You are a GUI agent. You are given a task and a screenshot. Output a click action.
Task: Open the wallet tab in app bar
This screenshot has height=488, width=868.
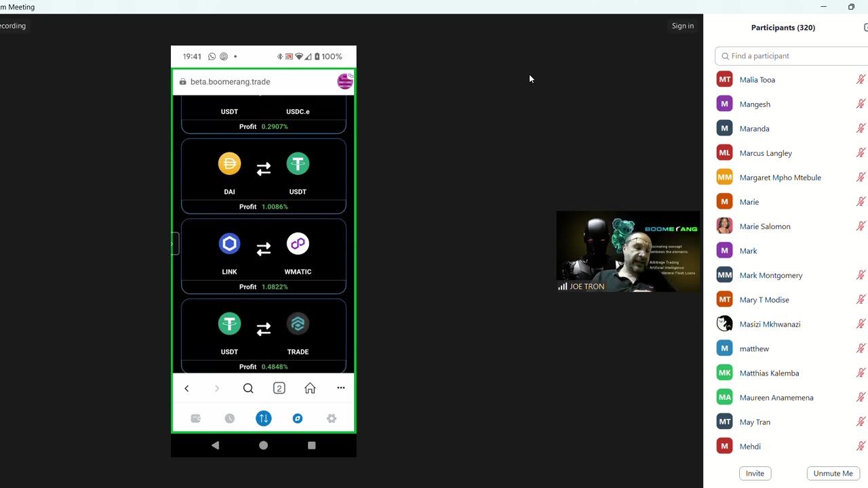pyautogui.click(x=196, y=419)
